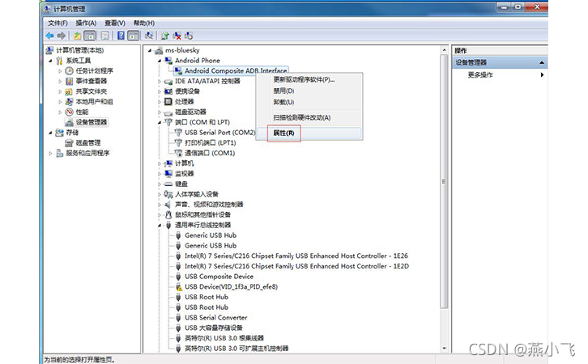Click the 性能 performance icon
The width and height of the screenshot is (588, 364).
pyautogui.click(x=69, y=112)
